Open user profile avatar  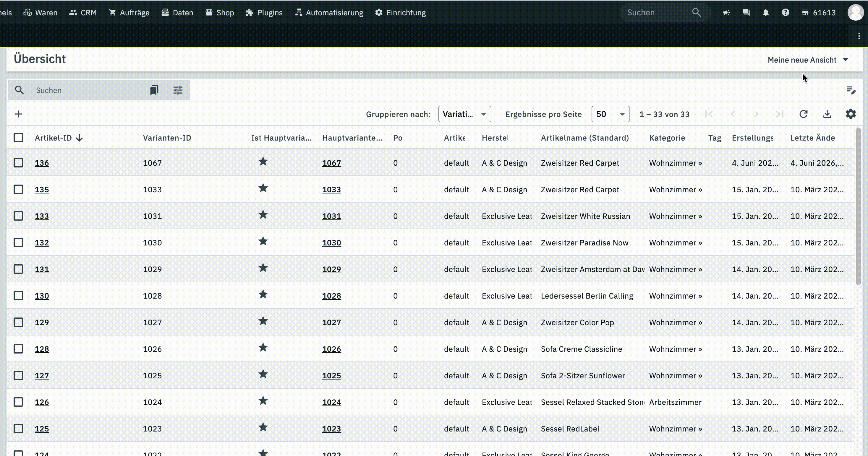[x=856, y=12]
